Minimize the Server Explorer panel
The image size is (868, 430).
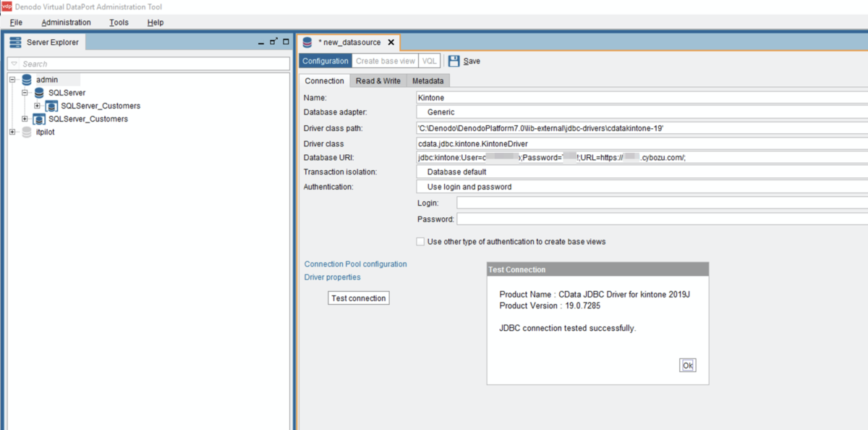point(261,43)
